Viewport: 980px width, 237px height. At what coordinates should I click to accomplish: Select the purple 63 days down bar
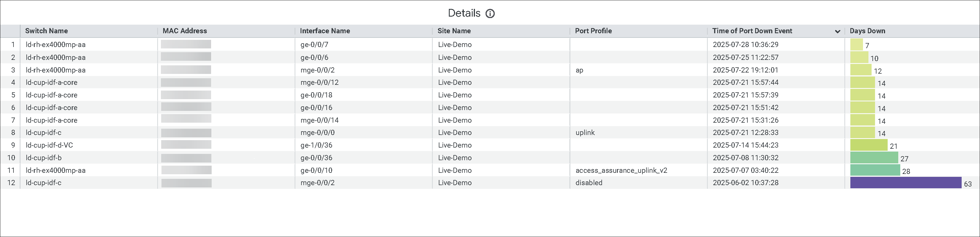tap(905, 183)
